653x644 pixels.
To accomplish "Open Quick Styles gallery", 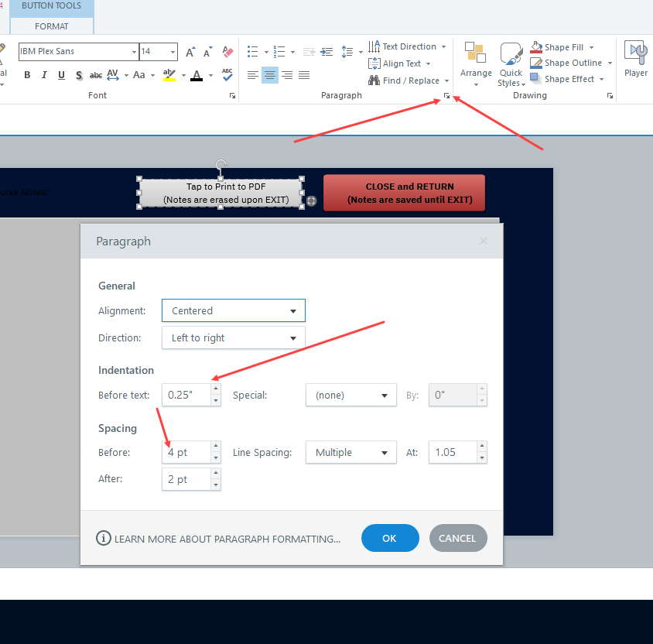I will click(511, 64).
